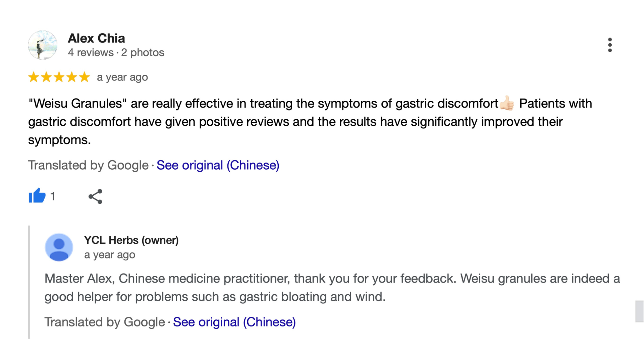Click the first yellow rating star

pos(34,77)
